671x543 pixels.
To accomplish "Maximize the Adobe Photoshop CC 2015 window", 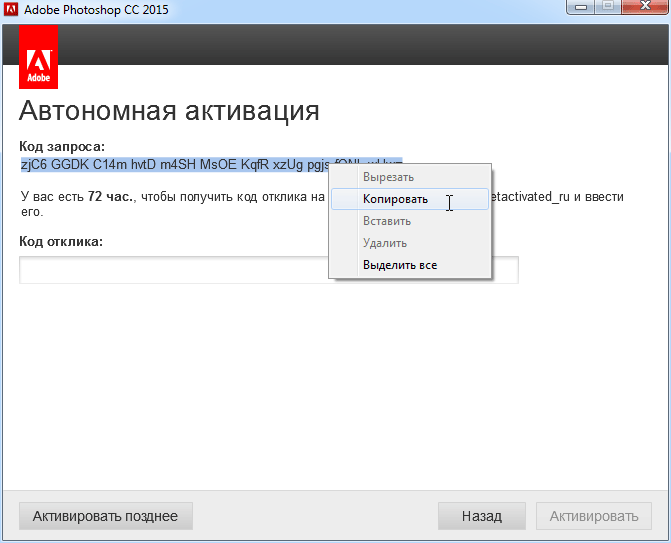I will pos(608,7).
